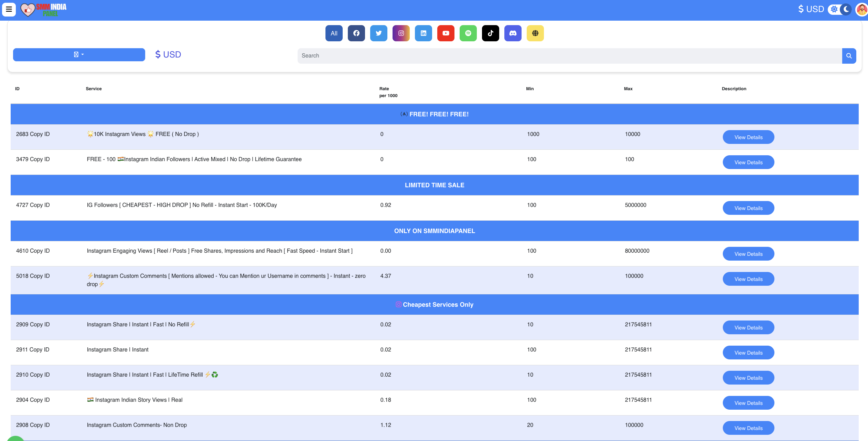Toggle the dark/light mode switch
This screenshot has height=441, width=868.
click(x=840, y=9)
